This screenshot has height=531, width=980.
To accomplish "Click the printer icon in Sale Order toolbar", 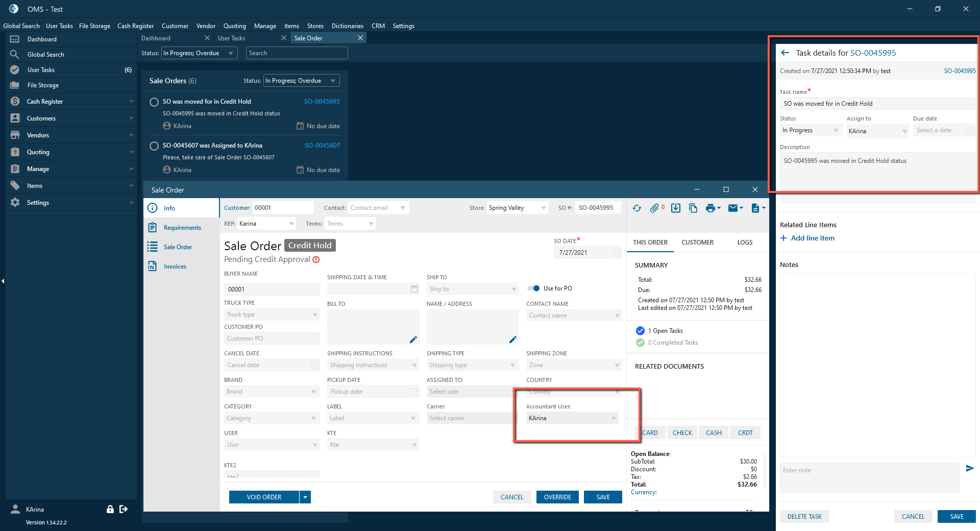I will pos(710,208).
